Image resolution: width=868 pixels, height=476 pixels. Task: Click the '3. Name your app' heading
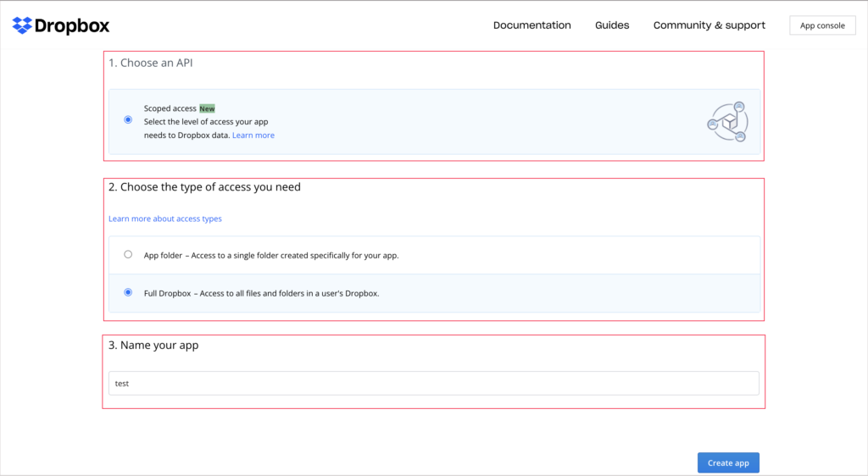tap(153, 345)
